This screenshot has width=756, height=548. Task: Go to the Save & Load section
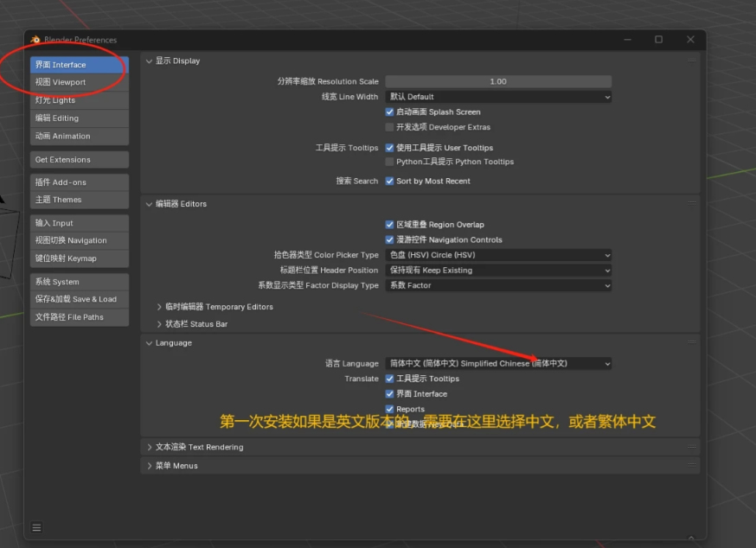tap(80, 299)
